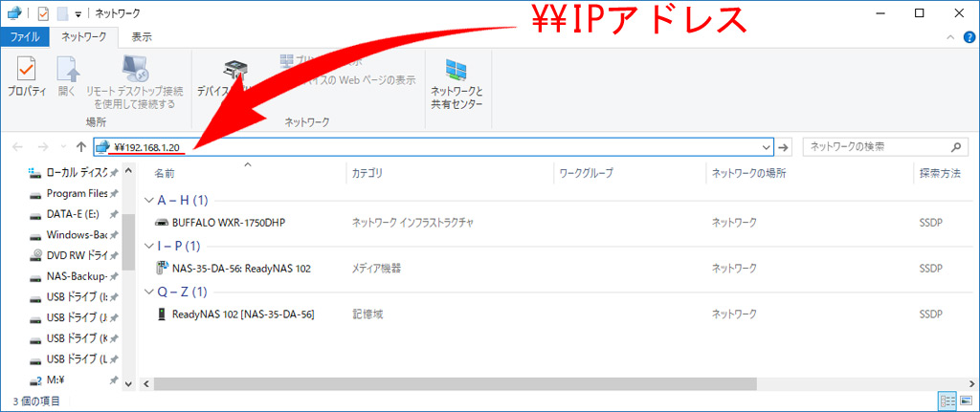The image size is (980, 412).
Task: Open quick access toolbar customize dropdown
Action: (78, 13)
